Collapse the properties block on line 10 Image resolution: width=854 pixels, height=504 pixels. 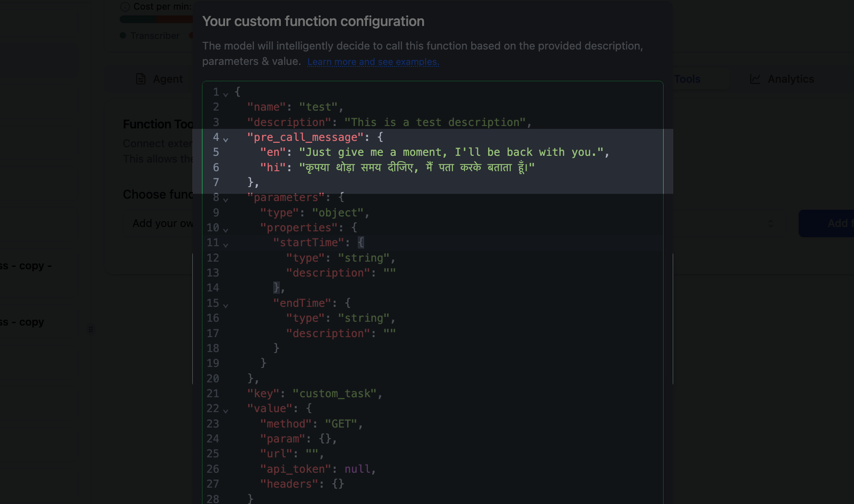(x=226, y=229)
